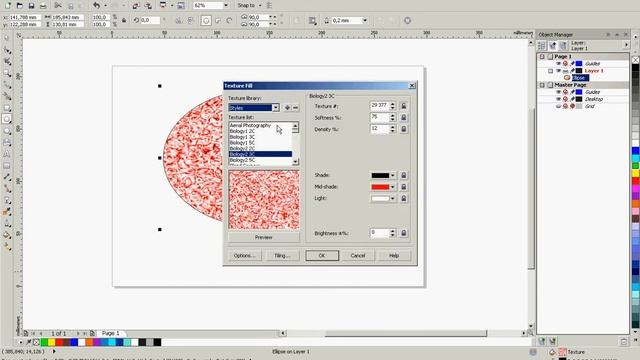The image size is (640, 360).
Task: Toggle visibility eye of Desktop layer
Action: [558, 99]
